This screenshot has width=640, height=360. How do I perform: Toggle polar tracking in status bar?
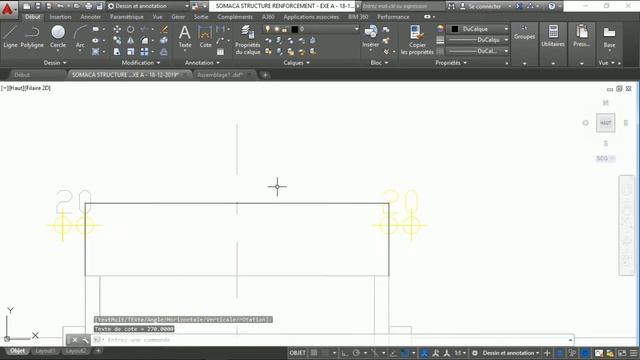[356, 353]
